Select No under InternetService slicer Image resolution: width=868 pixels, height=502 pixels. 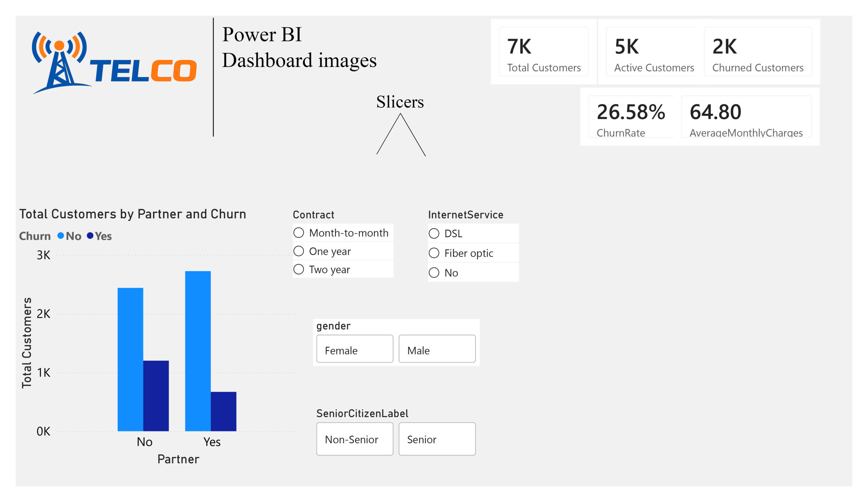point(434,273)
